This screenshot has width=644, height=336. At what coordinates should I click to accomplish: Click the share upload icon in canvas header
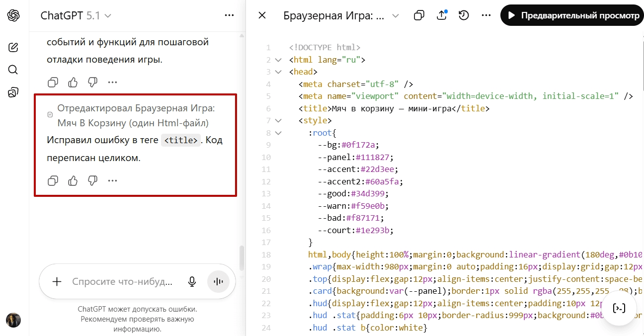click(x=441, y=15)
